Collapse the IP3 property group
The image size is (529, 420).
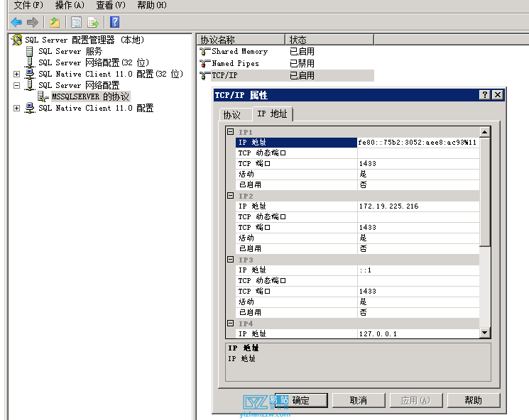[231, 259]
